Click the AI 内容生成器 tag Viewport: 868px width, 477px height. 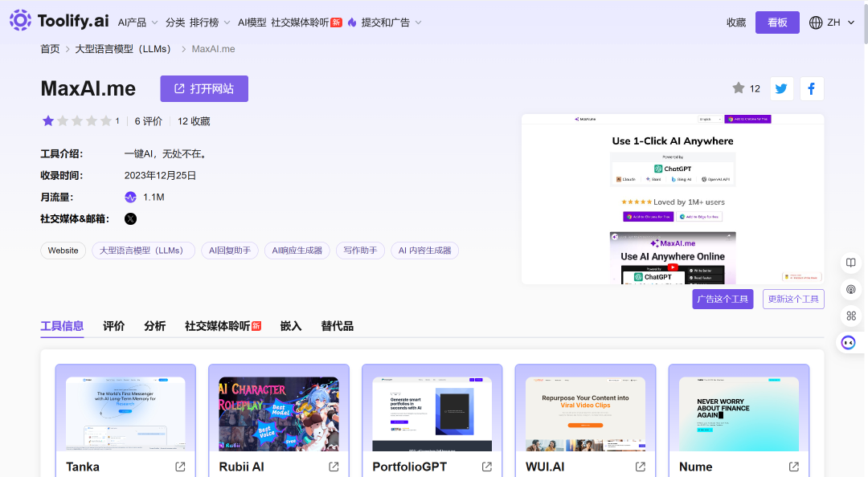(x=424, y=251)
